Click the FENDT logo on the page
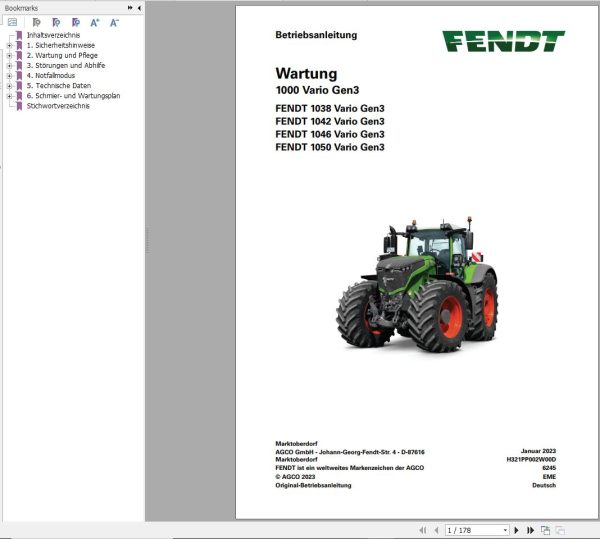The width and height of the screenshot is (600, 539). [x=503, y=41]
